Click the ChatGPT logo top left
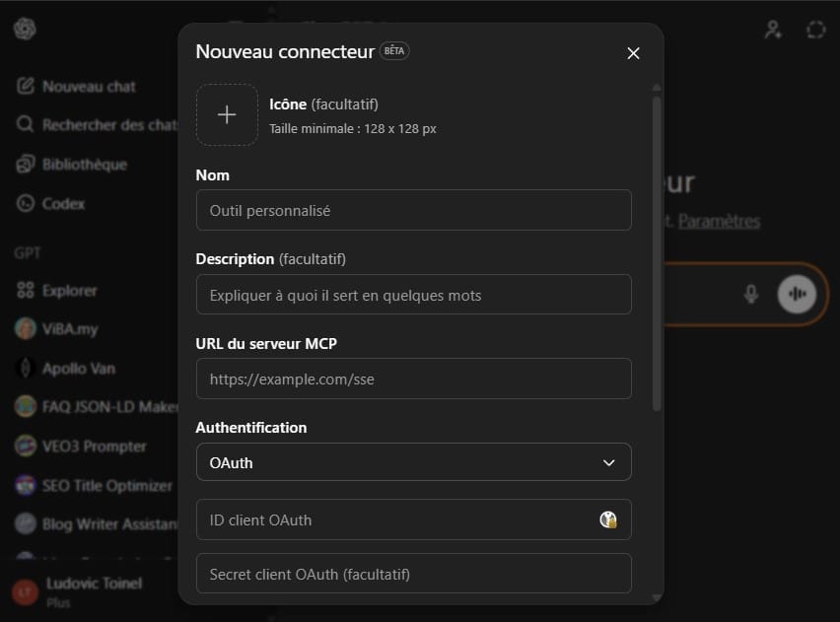 [x=24, y=30]
